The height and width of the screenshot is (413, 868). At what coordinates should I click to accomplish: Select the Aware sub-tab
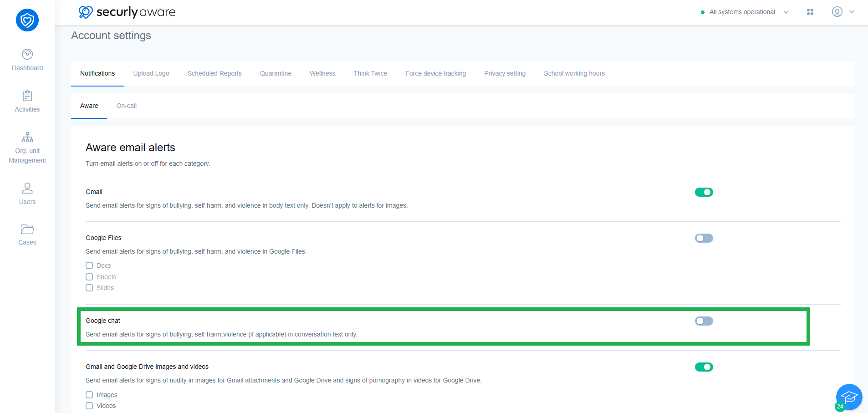point(89,106)
